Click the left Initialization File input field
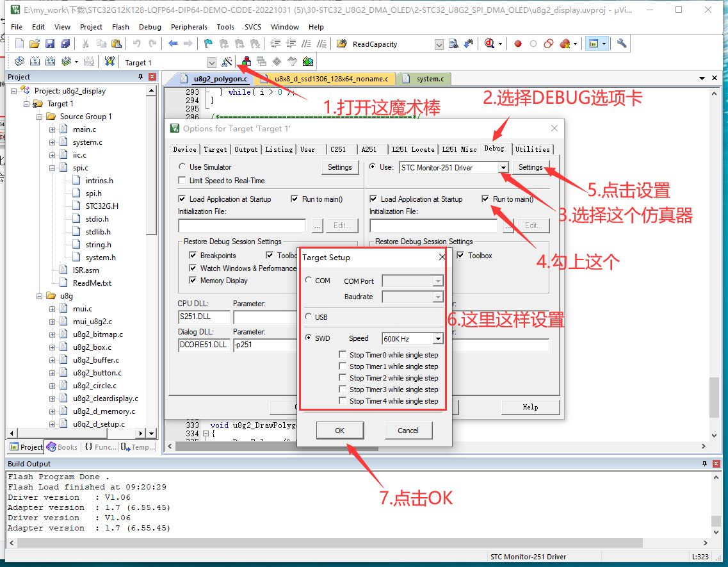Screen dimensions: 728x567 click(x=242, y=226)
